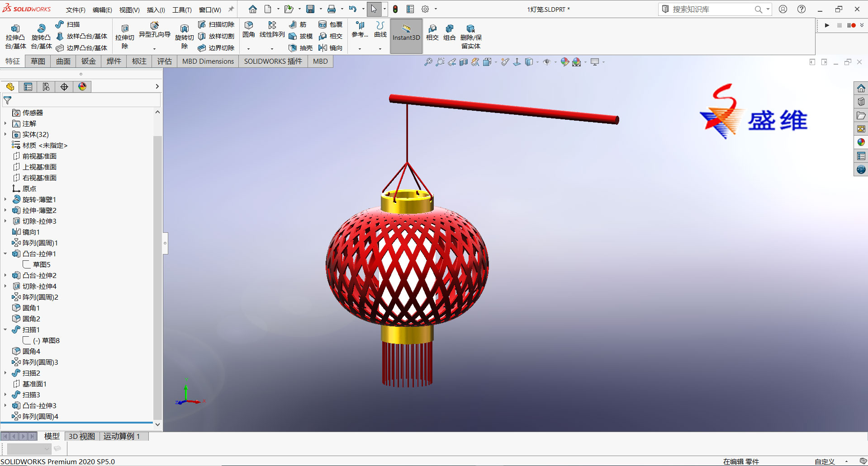Screen dimensions: 868x466
Task: Open Reference Geometry (参考...) tool
Action: click(x=360, y=29)
